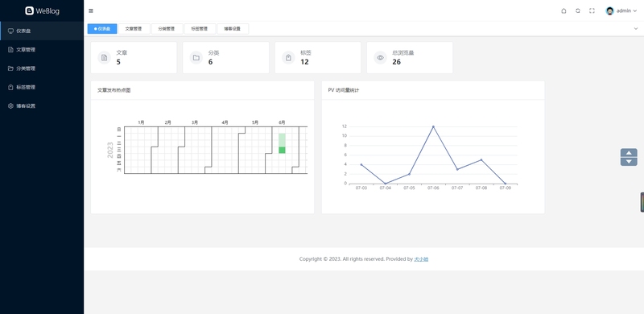
Task: Open the admin dropdown arrow
Action: coord(635,11)
